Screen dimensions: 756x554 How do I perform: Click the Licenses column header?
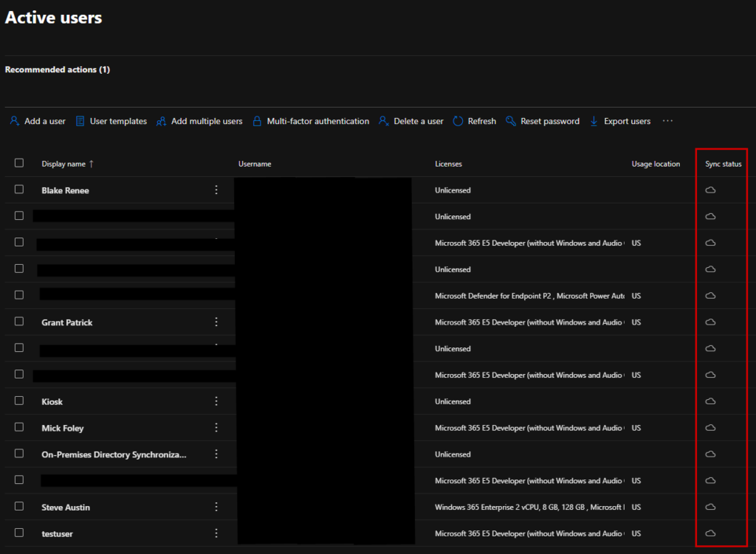pyautogui.click(x=448, y=164)
